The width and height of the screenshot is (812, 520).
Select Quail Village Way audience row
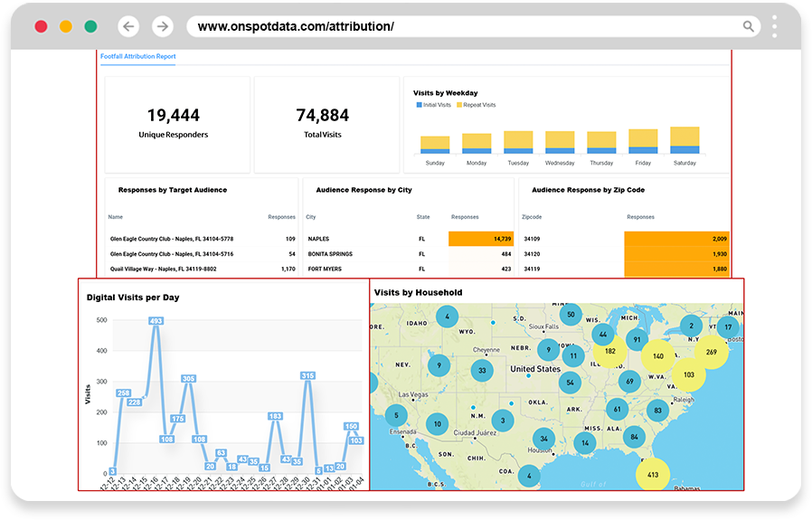point(202,269)
